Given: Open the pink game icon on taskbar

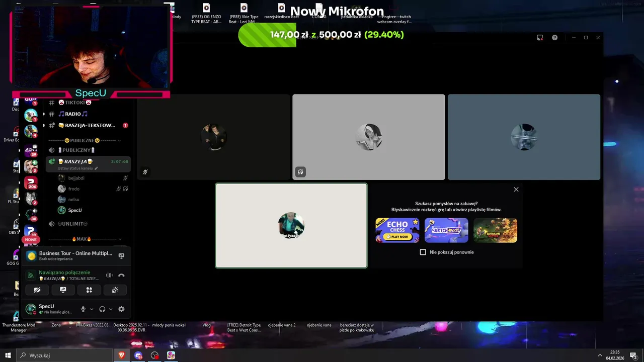Looking at the screenshot, I should click(x=171, y=355).
